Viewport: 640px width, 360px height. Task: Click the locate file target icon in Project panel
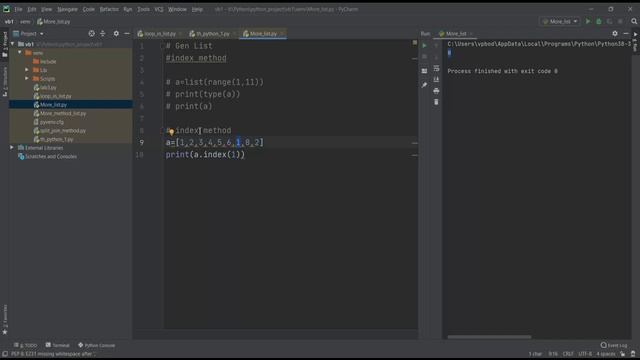click(x=91, y=33)
